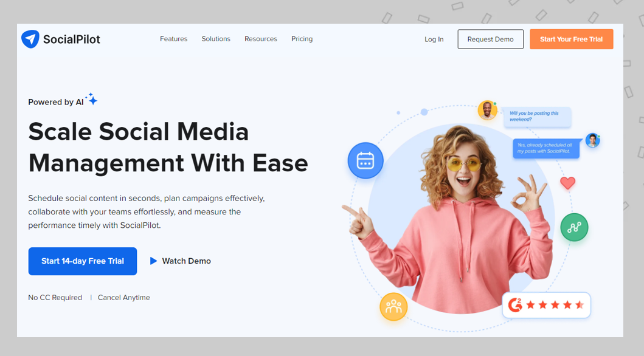Click the G2 star rating badge
Viewport: 644px width, 356px height.
[546, 305]
